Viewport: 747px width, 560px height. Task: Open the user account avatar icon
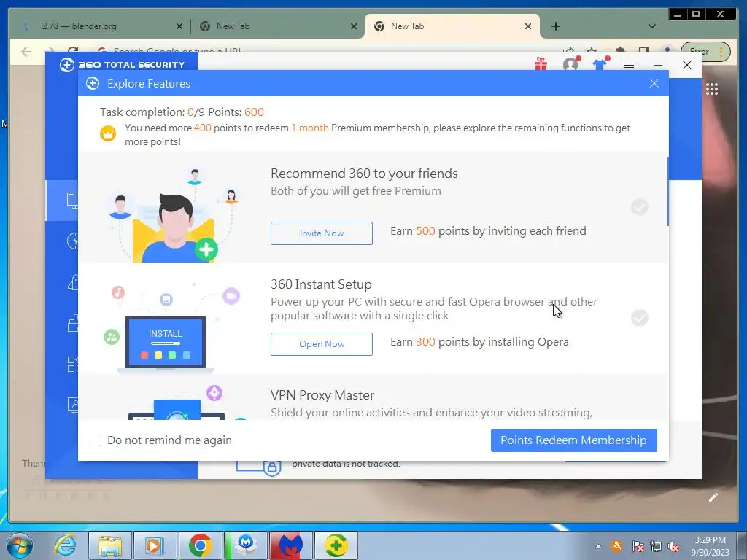click(570, 64)
